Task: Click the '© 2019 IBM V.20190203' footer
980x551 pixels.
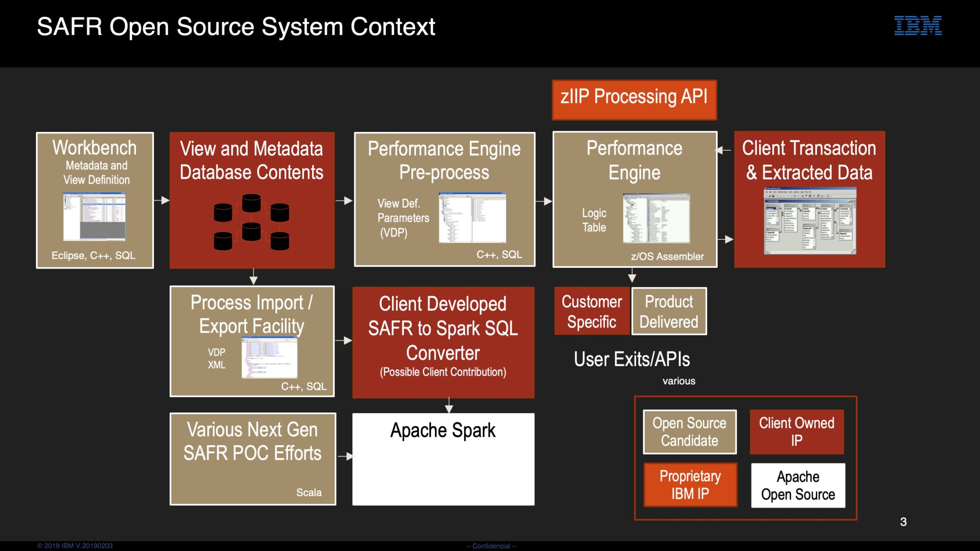Action: [x=75, y=546]
